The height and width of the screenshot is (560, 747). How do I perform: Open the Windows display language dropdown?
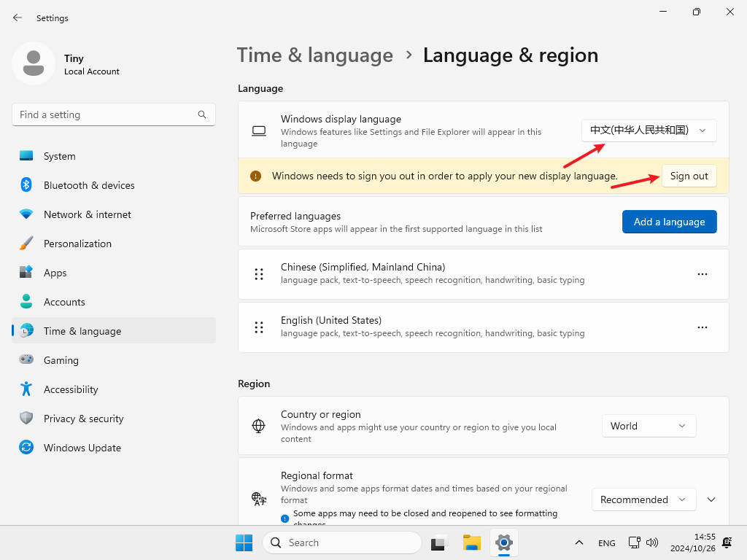(649, 131)
